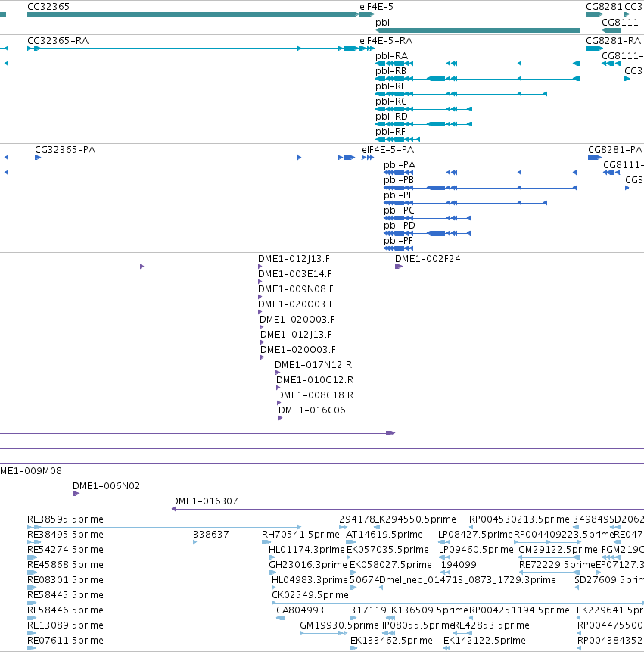Click the pbl-RD transcript label
This screenshot has height=652, width=644.
click(391, 117)
